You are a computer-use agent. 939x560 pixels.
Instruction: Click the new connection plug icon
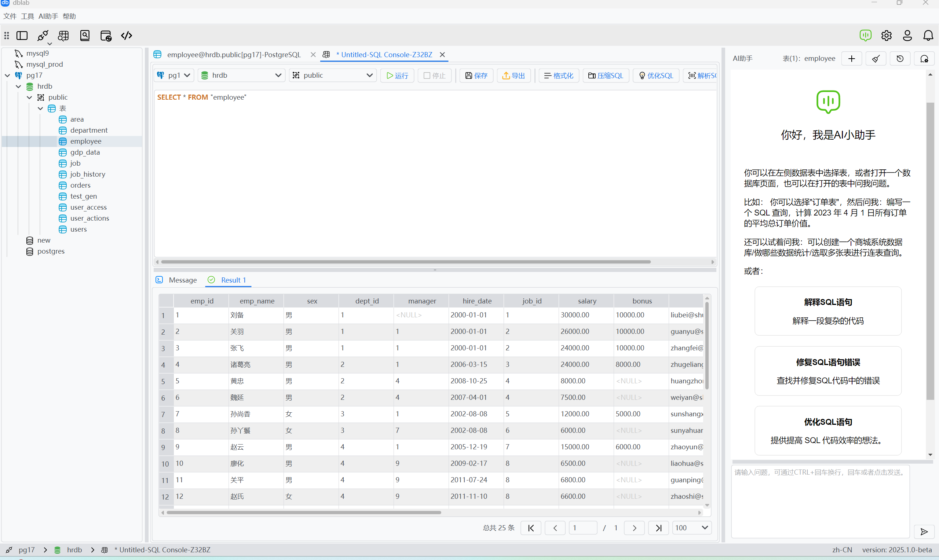coord(43,36)
